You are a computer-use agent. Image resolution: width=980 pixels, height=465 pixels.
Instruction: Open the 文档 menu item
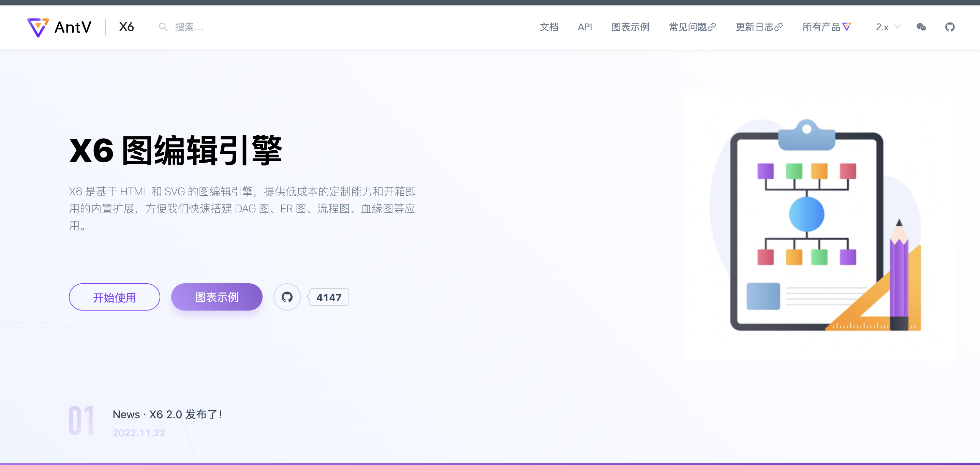click(x=549, y=27)
